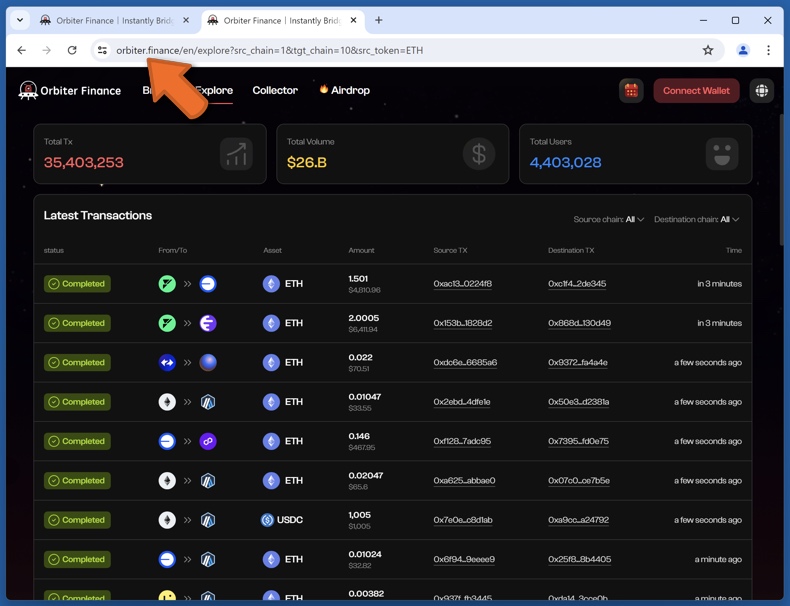Open source TX 0x7e0e...c8d1ab
Viewport: 790px width, 606px height.
coord(463,520)
